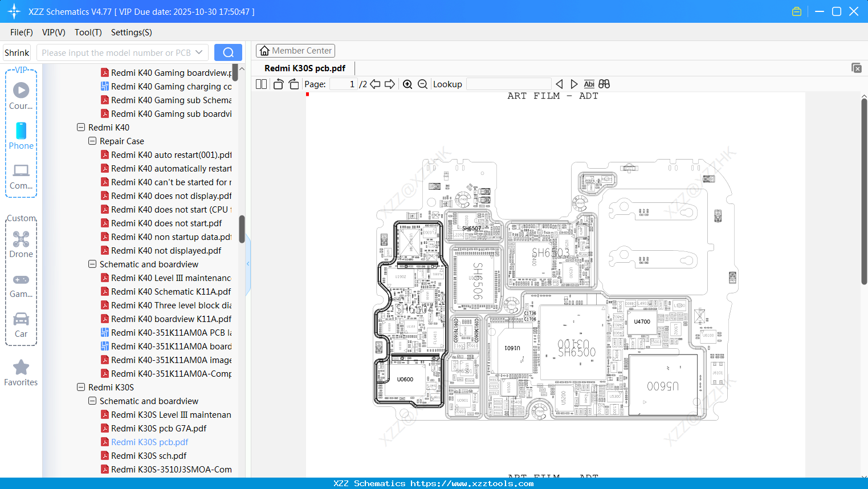
Task: Click the Lookup text field
Action: [x=509, y=84]
